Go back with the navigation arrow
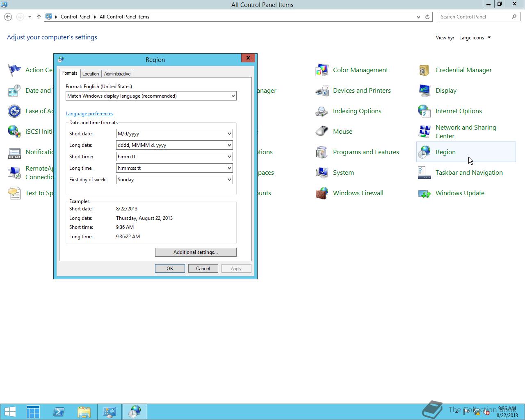 8,17
